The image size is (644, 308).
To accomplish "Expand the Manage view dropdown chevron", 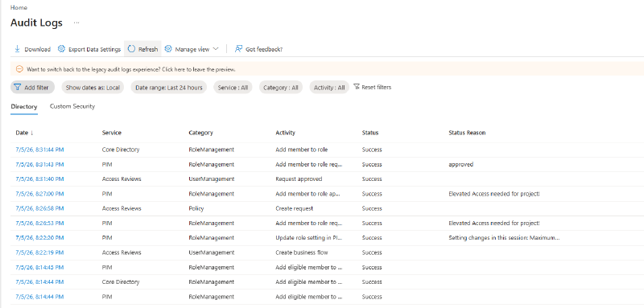I will click(x=216, y=49).
